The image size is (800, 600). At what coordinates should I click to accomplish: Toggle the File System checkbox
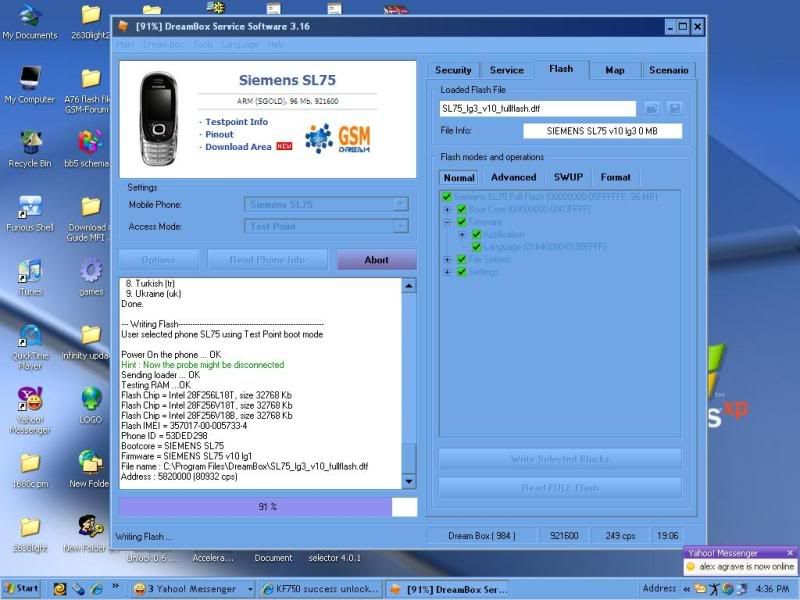462,259
